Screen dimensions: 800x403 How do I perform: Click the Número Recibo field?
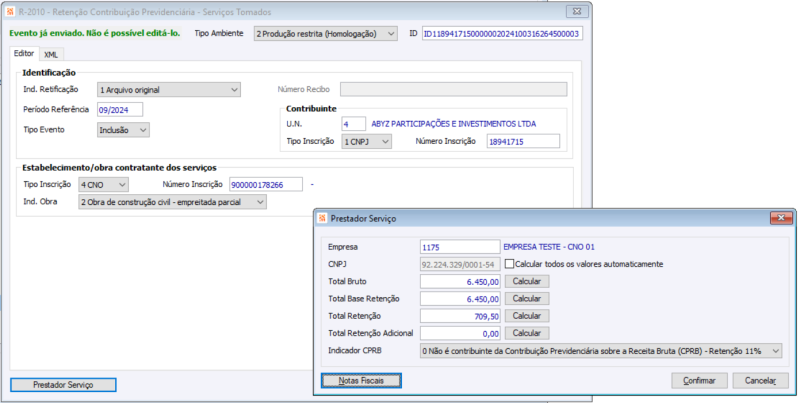pyautogui.click(x=454, y=89)
